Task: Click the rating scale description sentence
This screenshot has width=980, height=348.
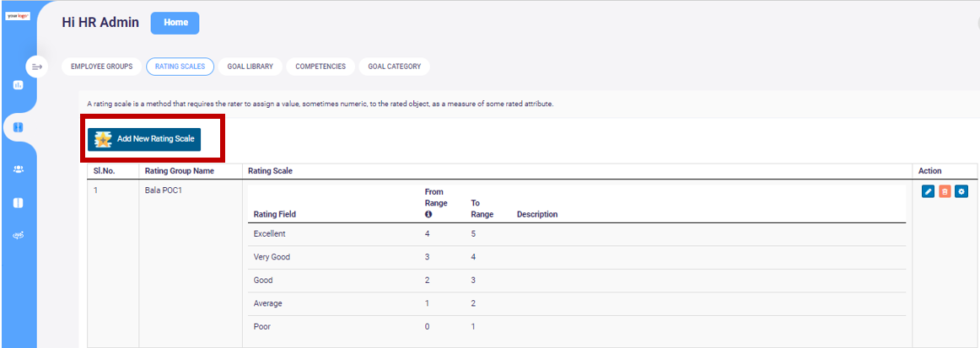Action: pos(320,104)
